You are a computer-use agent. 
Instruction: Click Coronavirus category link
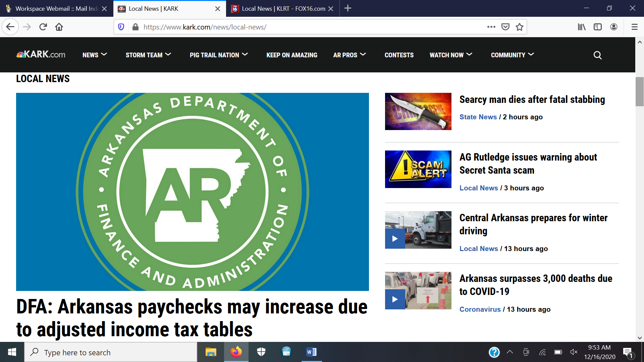480,309
